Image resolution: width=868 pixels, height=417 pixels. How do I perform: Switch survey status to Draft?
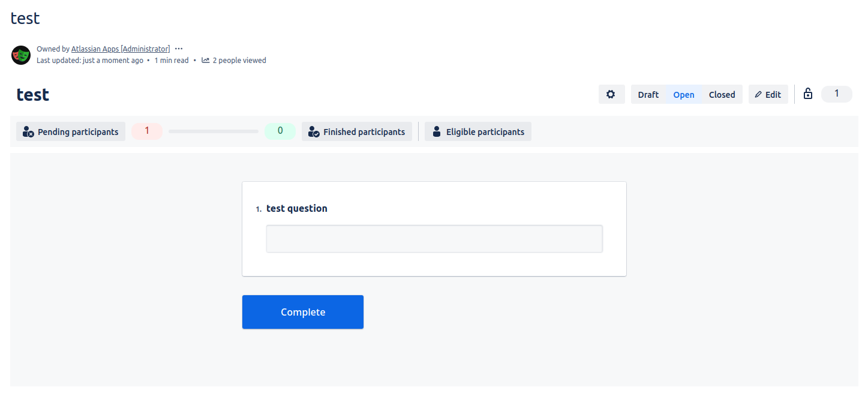(x=648, y=95)
